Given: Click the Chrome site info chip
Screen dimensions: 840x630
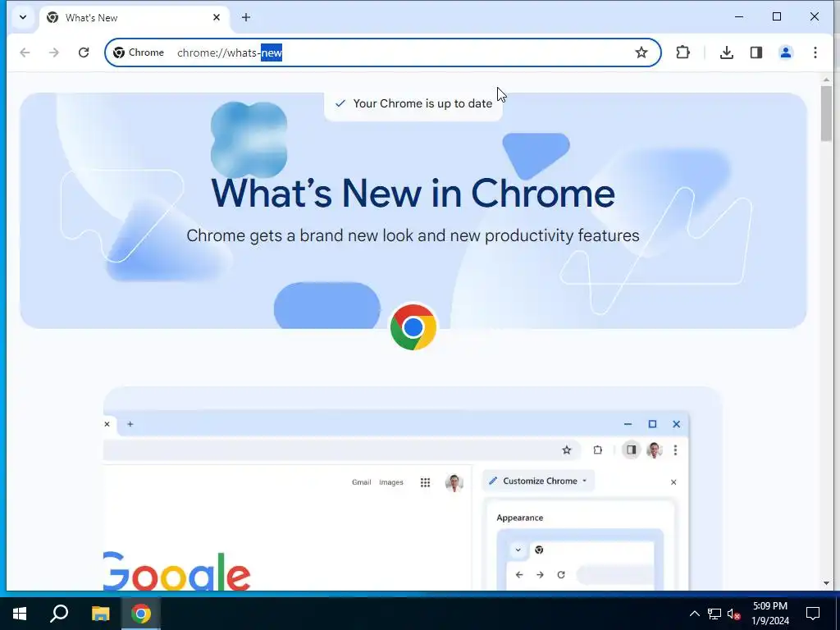Looking at the screenshot, I should [139, 52].
